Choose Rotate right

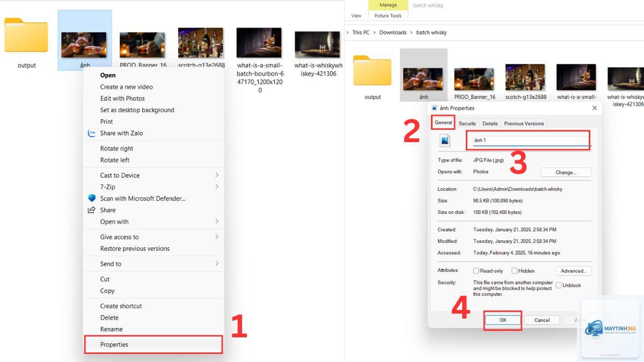[x=116, y=149]
